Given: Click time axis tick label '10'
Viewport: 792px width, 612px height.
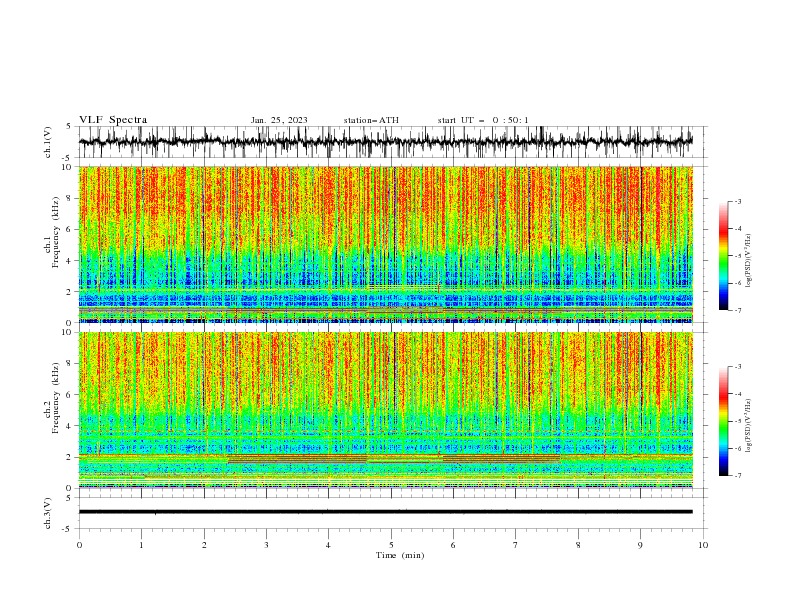Looking at the screenshot, I should tap(703, 545).
